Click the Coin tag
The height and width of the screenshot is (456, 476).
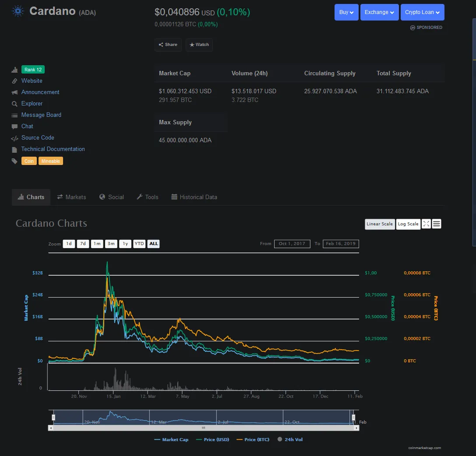click(29, 161)
